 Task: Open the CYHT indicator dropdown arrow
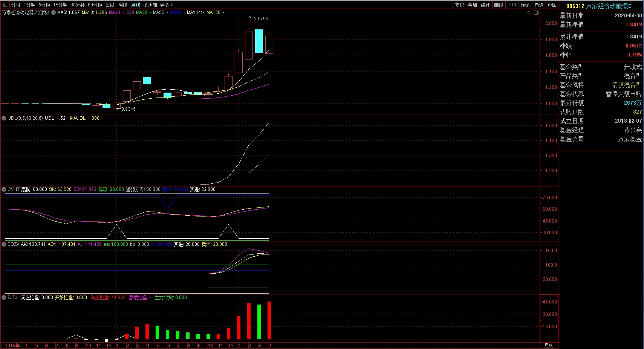(x=4, y=189)
